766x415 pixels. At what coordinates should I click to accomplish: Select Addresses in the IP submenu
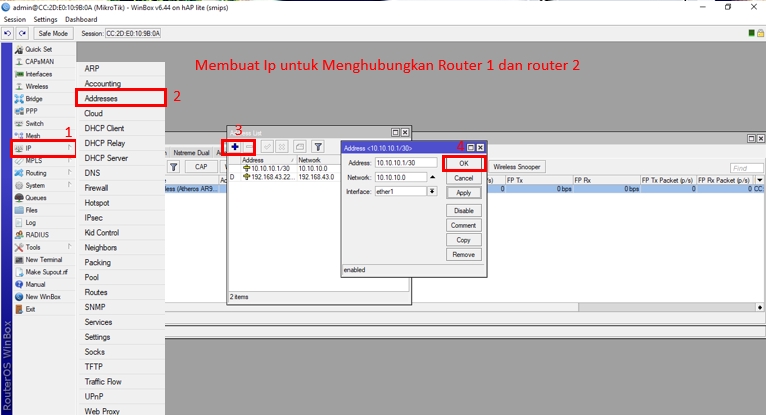pyautogui.click(x=121, y=98)
